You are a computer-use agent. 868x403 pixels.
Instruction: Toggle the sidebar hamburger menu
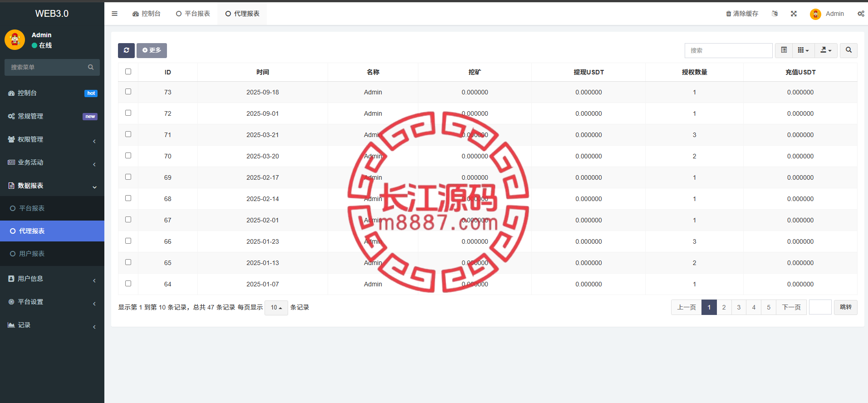coord(114,14)
